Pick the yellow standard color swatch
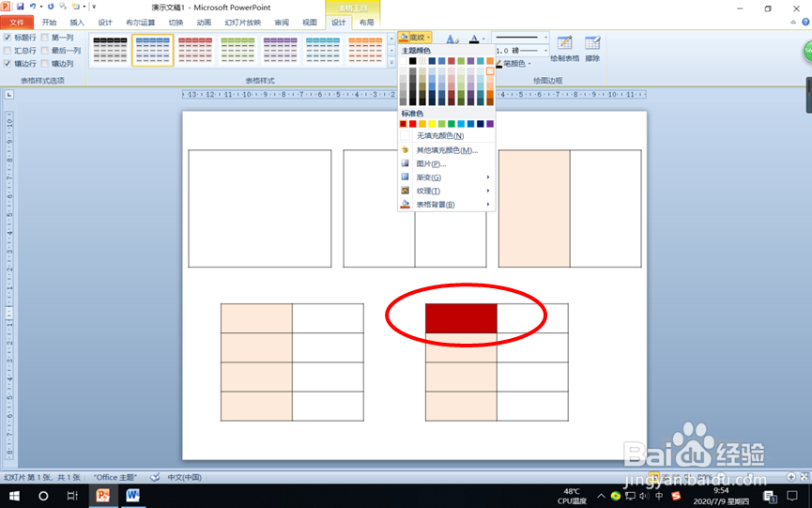812x508 pixels. pyautogui.click(x=432, y=124)
